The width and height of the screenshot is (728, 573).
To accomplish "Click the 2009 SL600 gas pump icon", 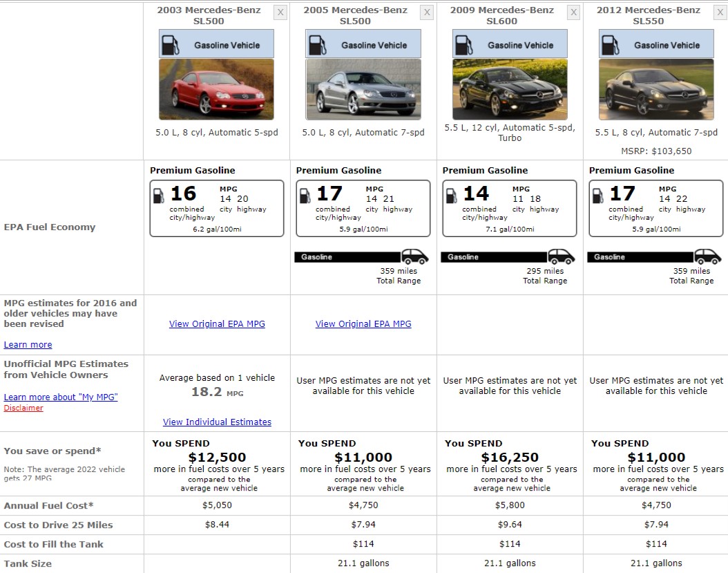I will [x=464, y=45].
